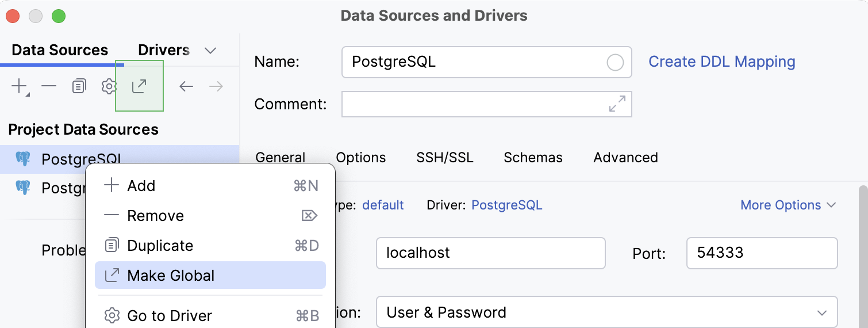The height and width of the screenshot is (328, 868).
Task: Open the User & Password authentication dropdown
Action: (606, 312)
